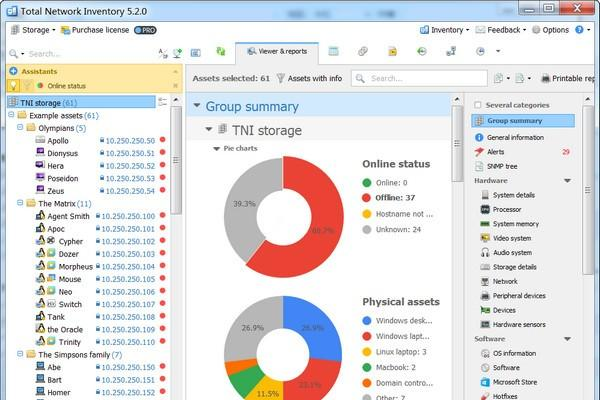The height and width of the screenshot is (400, 600).
Task: Open Options
Action: pos(550,30)
